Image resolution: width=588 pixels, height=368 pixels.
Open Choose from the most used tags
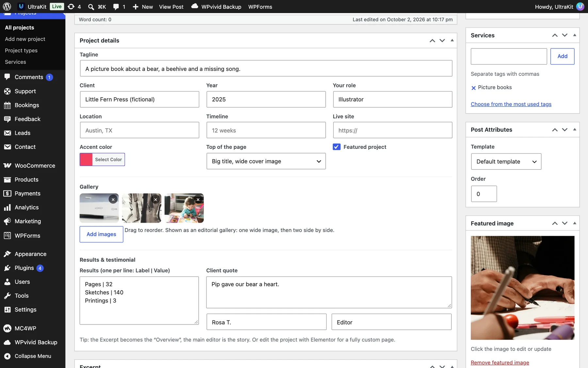click(x=511, y=104)
